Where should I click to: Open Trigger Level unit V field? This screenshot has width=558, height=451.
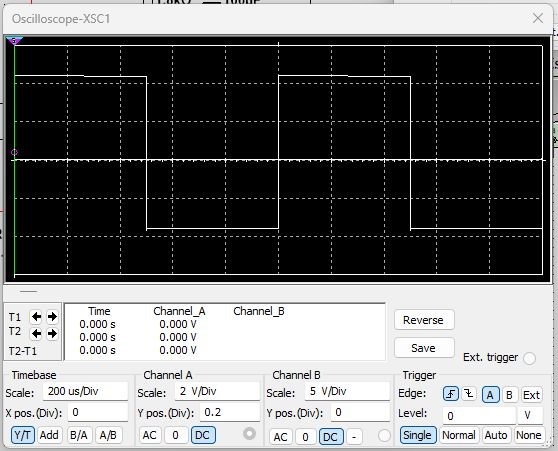pyautogui.click(x=530, y=415)
